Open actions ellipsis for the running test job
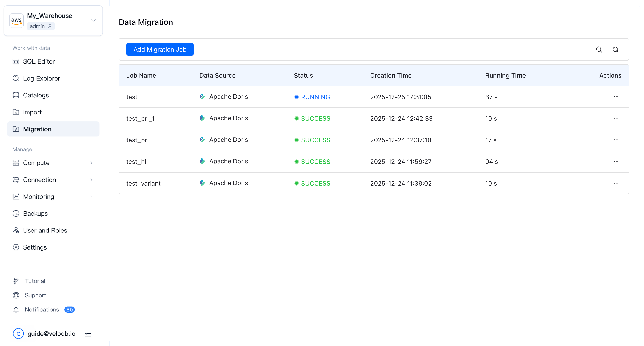Screen dimensions: 644x346 pyautogui.click(x=616, y=97)
